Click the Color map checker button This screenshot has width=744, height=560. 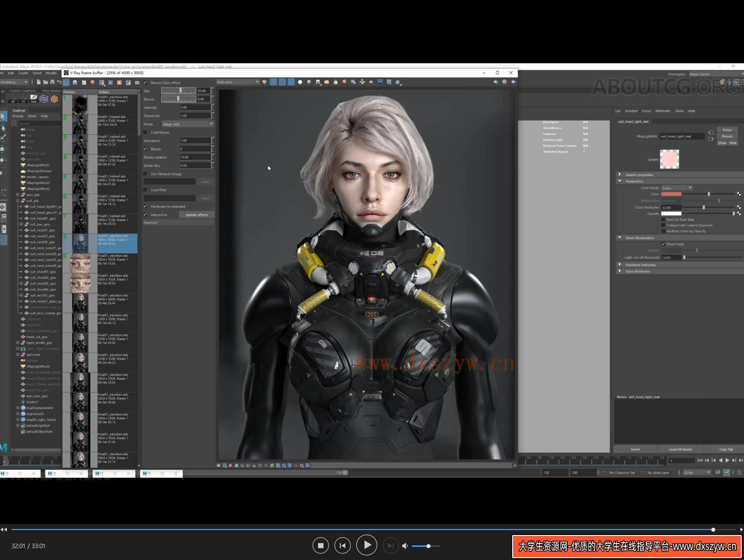coord(739,194)
